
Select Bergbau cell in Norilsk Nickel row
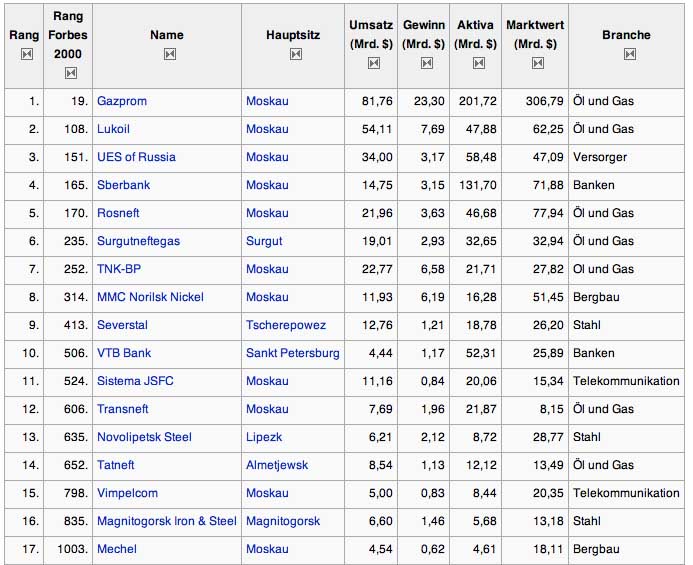tap(596, 297)
